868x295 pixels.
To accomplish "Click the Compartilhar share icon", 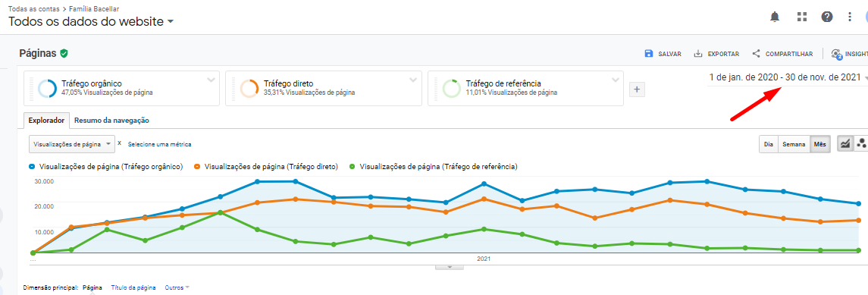I will tap(756, 54).
